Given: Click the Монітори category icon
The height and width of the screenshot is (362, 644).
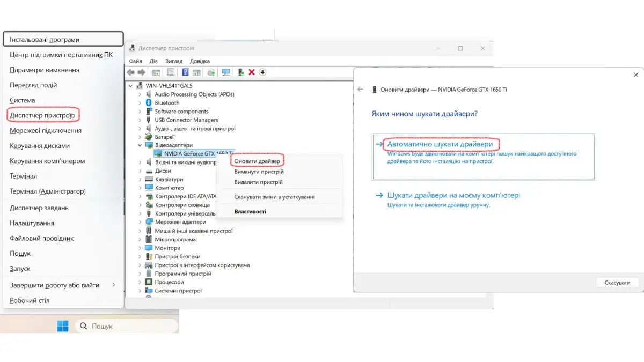Looking at the screenshot, I should [149, 248].
